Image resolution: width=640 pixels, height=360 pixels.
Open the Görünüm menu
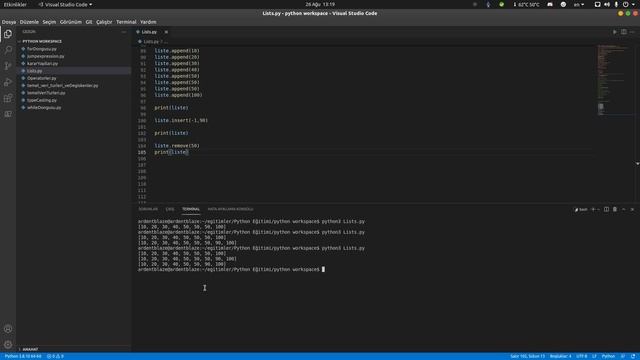pyautogui.click(x=71, y=22)
